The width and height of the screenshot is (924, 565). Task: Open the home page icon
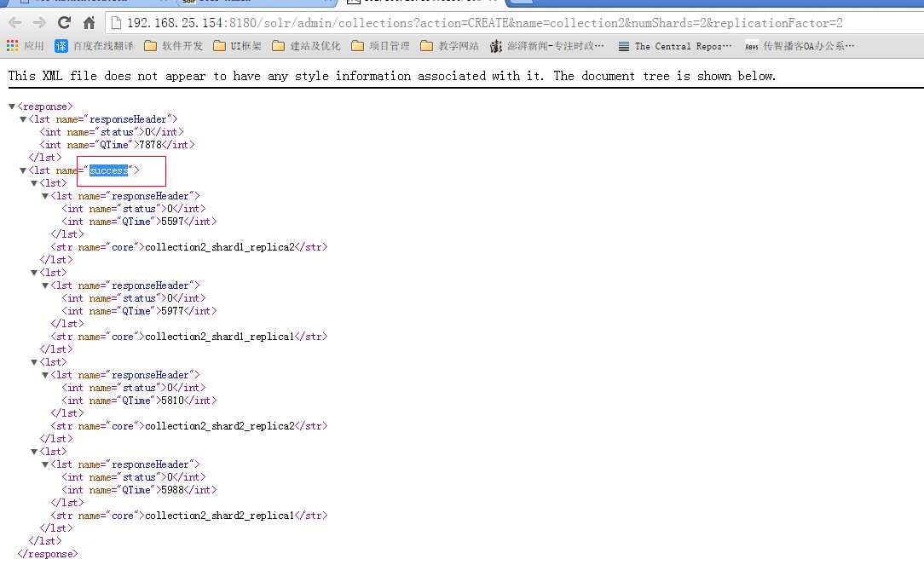89,23
